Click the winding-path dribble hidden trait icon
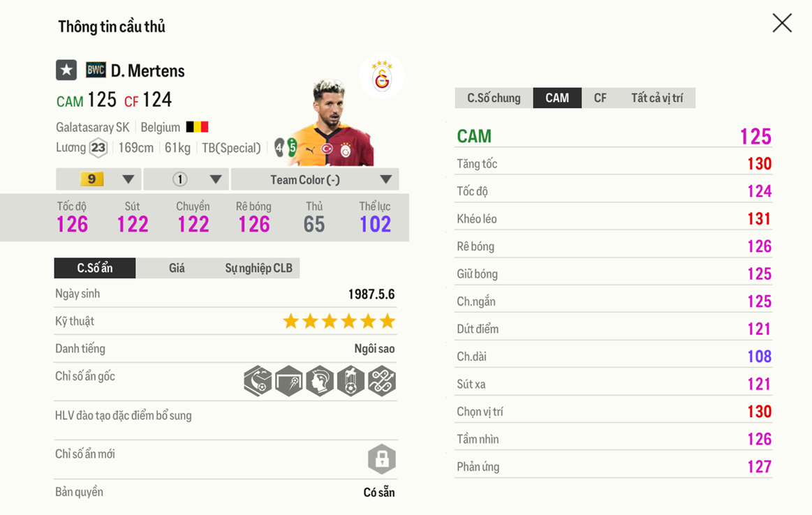Viewport: 812px width, 515px height. tap(382, 381)
